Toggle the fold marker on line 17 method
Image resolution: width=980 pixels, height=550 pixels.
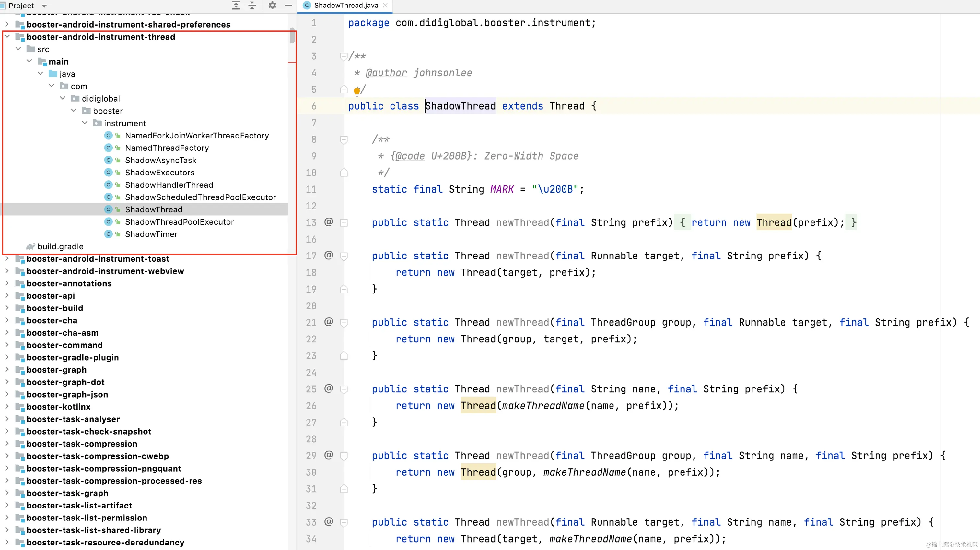tap(344, 256)
